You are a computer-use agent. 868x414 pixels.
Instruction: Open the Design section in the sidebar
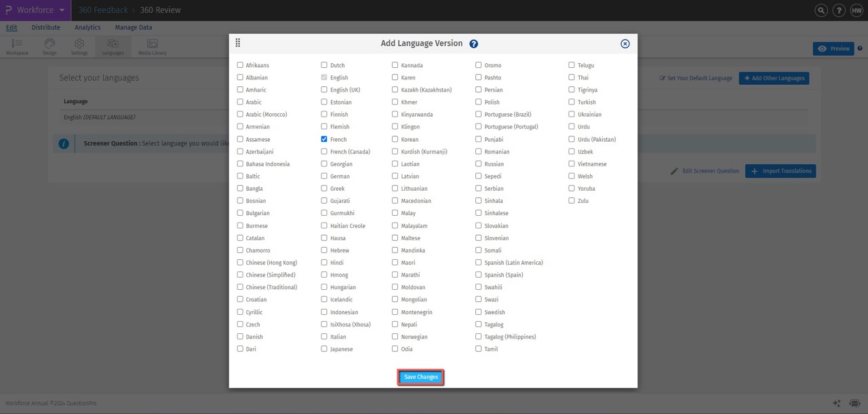point(49,45)
